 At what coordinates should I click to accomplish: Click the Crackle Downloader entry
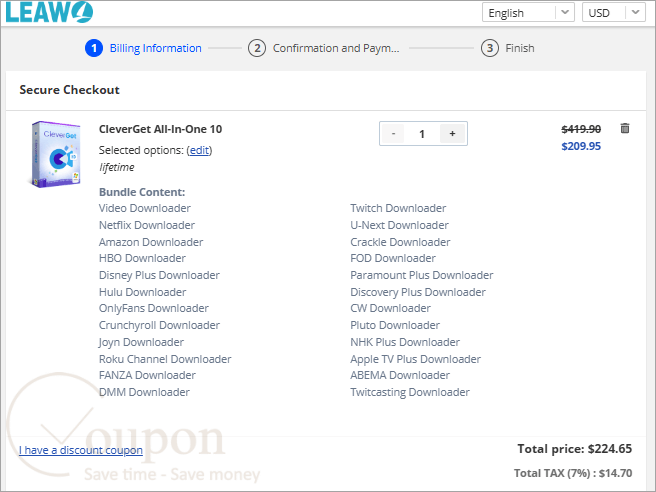[400, 242]
